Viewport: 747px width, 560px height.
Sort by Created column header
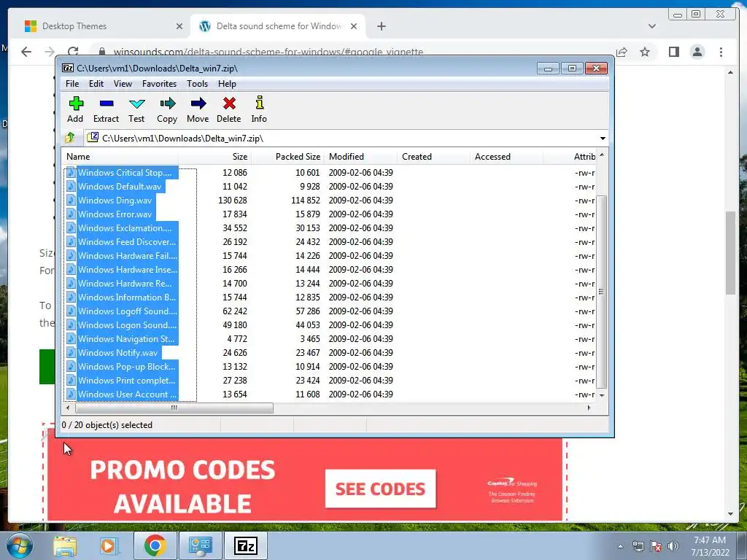tap(433, 157)
